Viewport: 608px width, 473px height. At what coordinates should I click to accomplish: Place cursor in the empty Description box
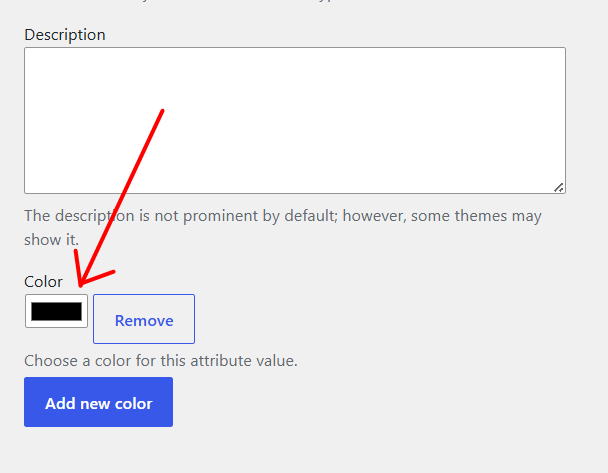[x=295, y=121]
